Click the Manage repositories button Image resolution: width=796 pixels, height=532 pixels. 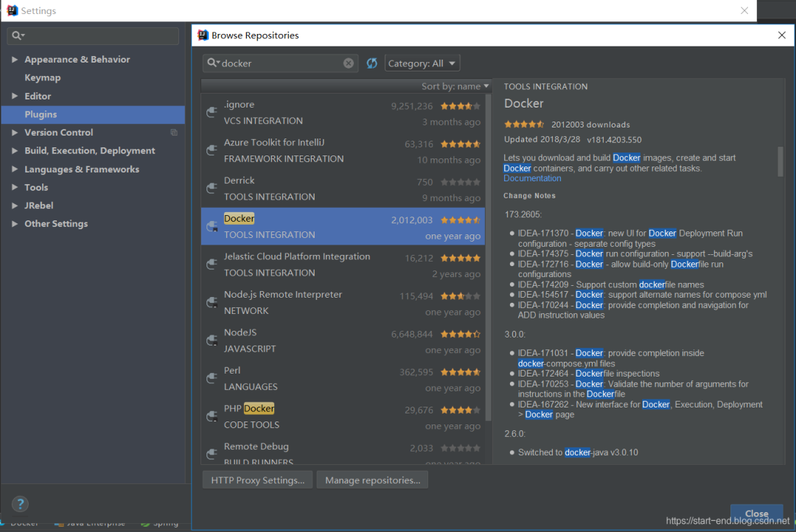[371, 480]
